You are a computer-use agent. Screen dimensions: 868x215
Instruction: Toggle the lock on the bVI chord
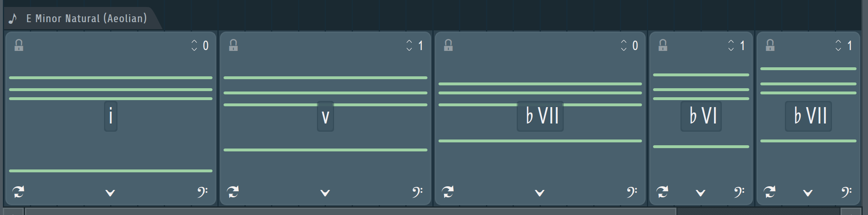point(663,45)
